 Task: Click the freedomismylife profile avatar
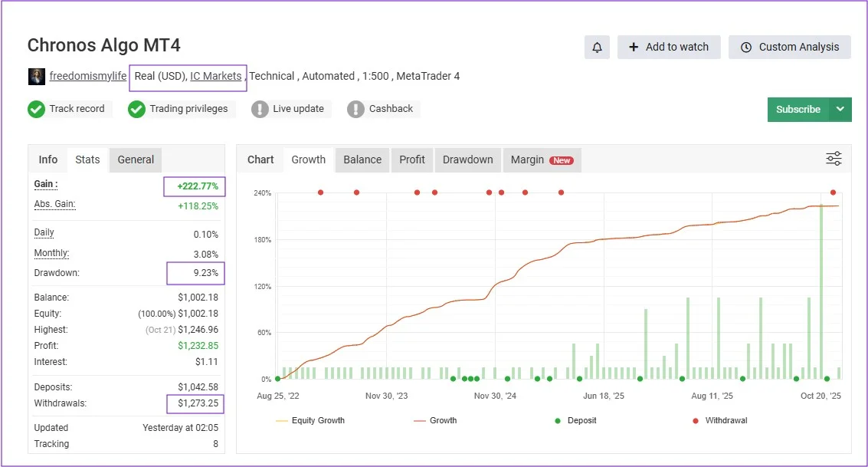(35, 76)
